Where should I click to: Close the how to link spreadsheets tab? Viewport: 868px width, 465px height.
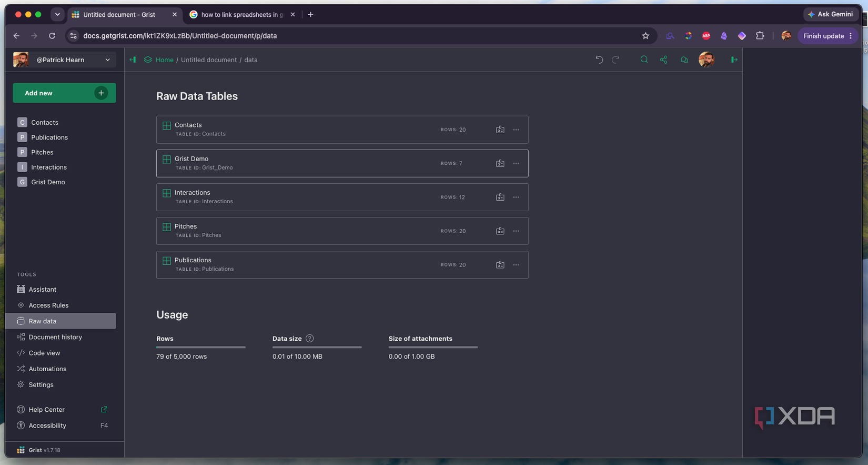pyautogui.click(x=293, y=15)
